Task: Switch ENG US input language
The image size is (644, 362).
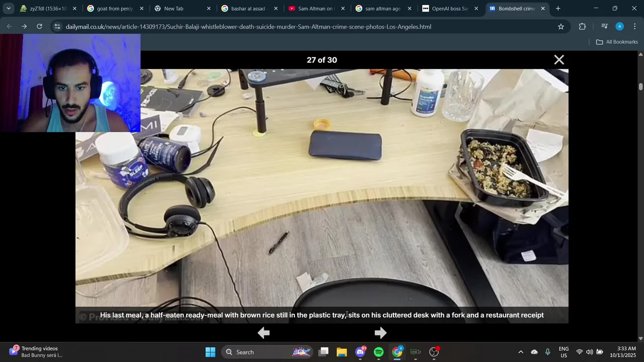Action: 564,352
